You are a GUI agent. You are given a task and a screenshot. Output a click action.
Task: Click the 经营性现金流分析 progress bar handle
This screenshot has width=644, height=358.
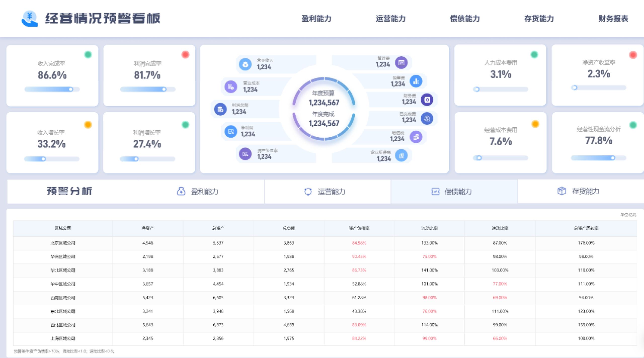[613, 158]
